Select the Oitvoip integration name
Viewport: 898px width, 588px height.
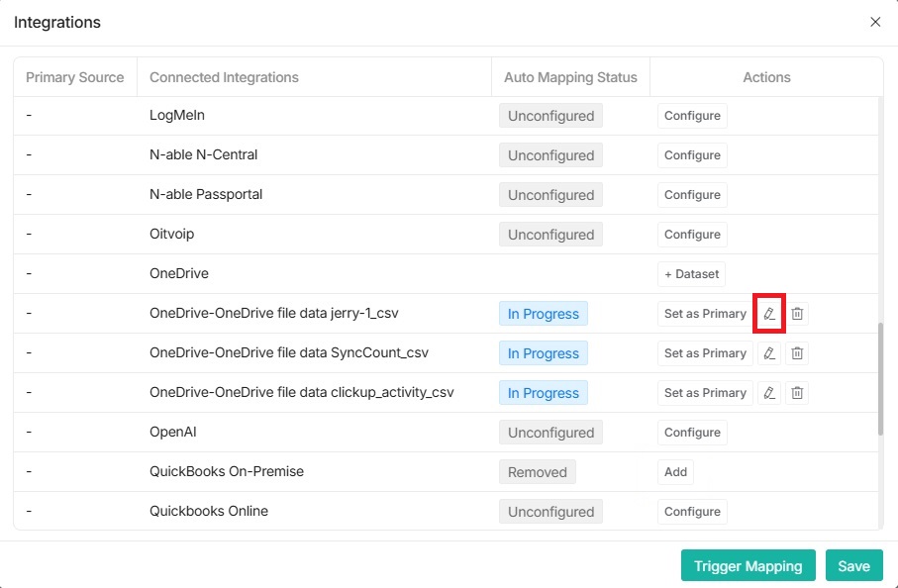172,234
